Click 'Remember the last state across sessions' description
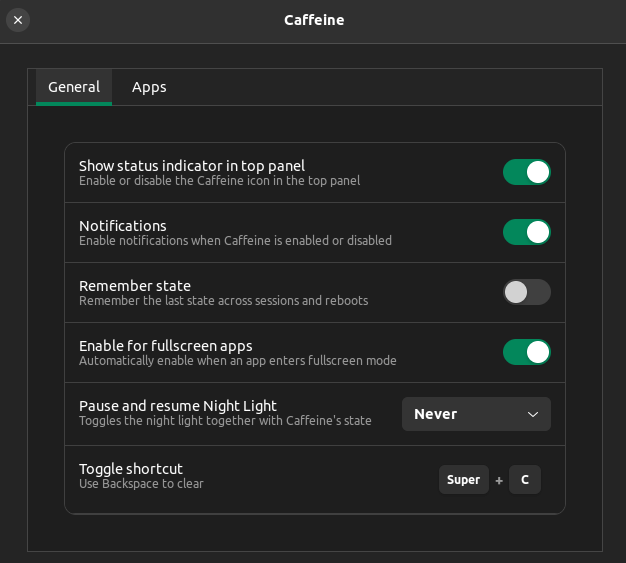 click(223, 301)
